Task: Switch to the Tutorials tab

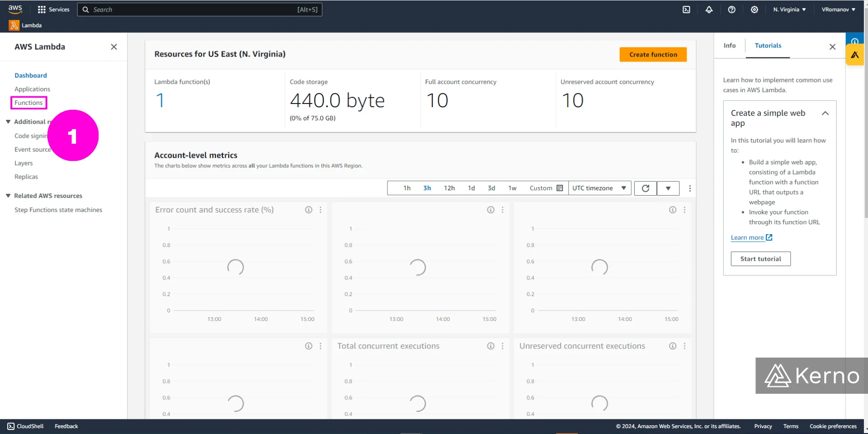Action: [768, 46]
